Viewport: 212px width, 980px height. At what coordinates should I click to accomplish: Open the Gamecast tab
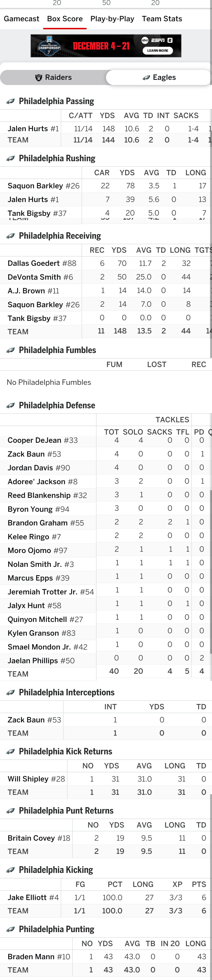coord(21,19)
